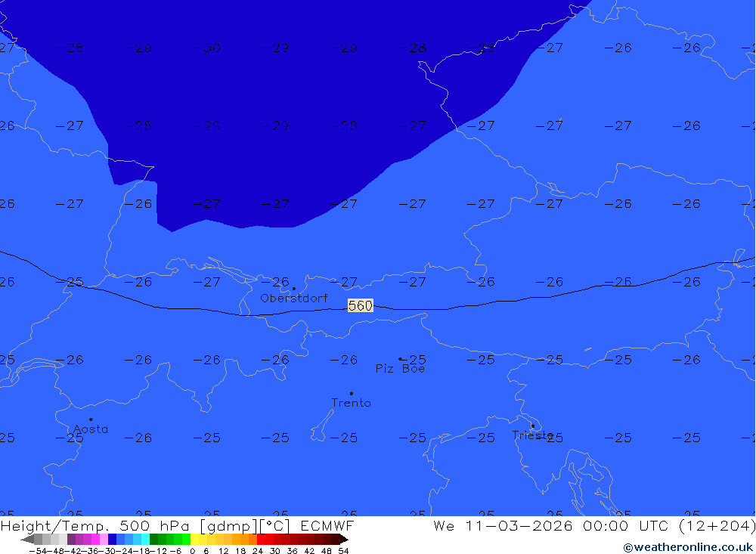Click the left gray legend arrow

(x=27, y=540)
